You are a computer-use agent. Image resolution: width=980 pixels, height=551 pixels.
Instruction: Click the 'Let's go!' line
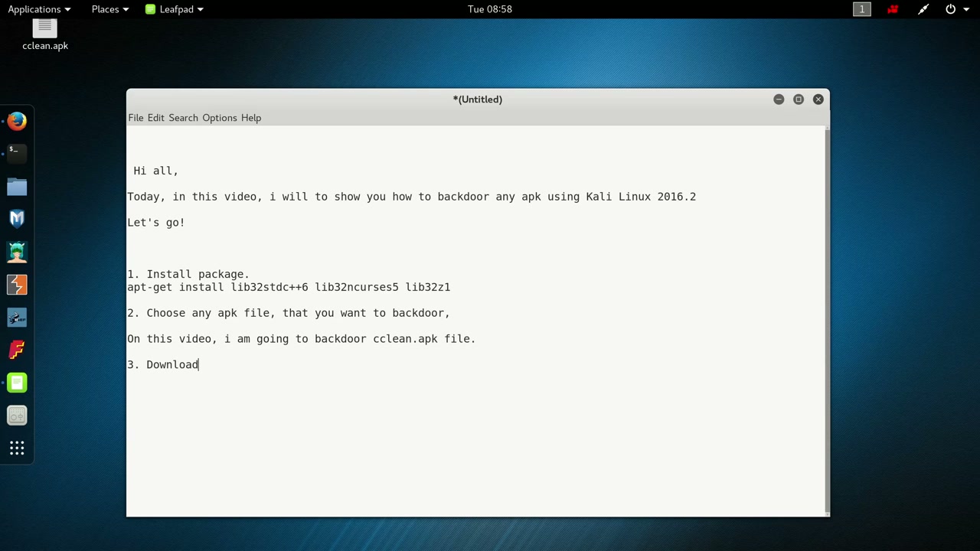(156, 223)
